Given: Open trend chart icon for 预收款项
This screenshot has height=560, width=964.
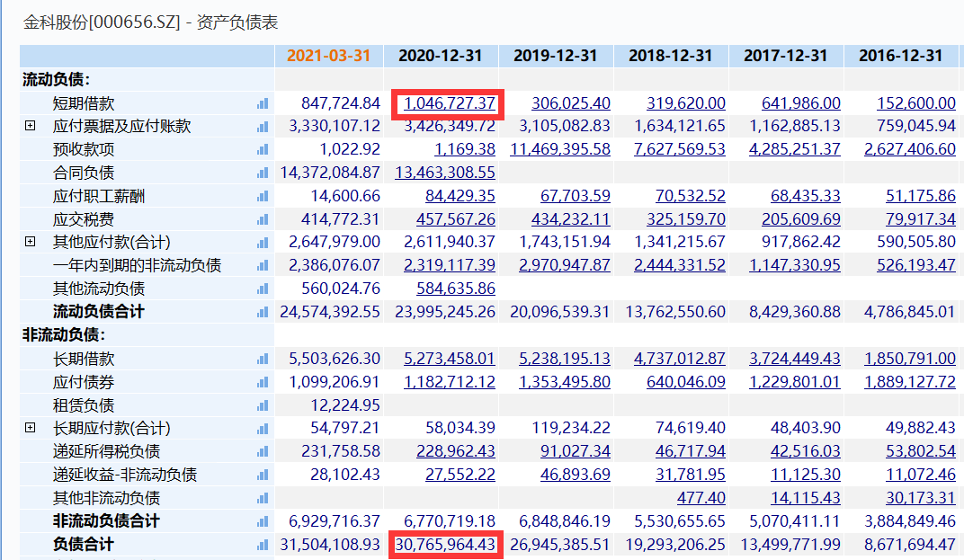Looking at the screenshot, I should pyautogui.click(x=263, y=149).
